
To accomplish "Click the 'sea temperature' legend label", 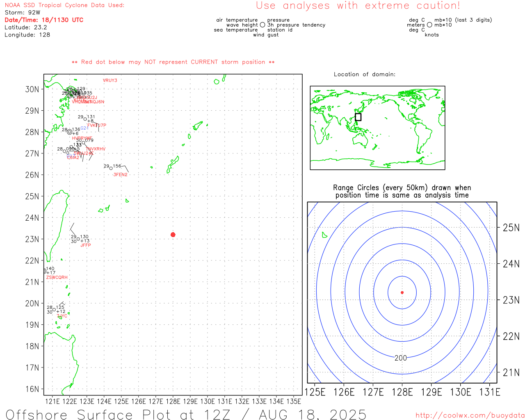I will tap(236, 30).
